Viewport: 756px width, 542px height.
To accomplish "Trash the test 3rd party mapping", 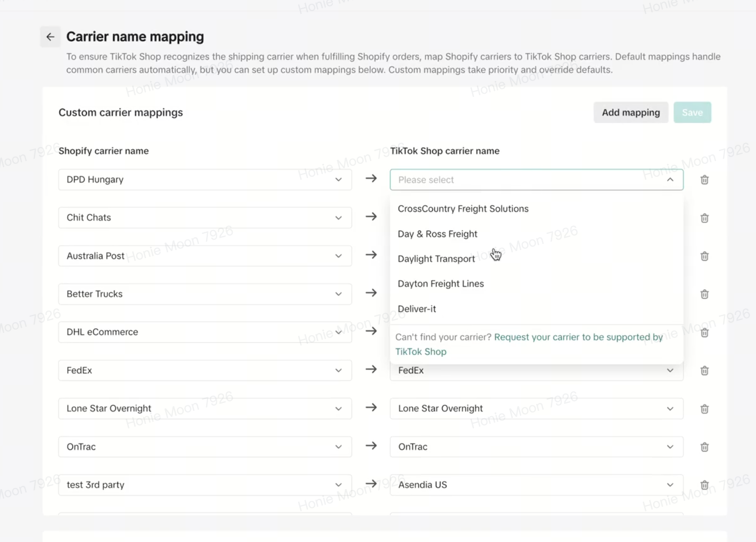I will click(x=704, y=485).
